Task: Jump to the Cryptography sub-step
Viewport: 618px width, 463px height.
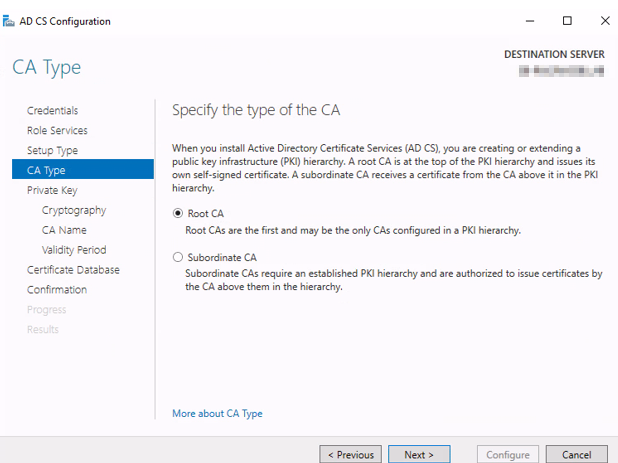Action: click(74, 210)
